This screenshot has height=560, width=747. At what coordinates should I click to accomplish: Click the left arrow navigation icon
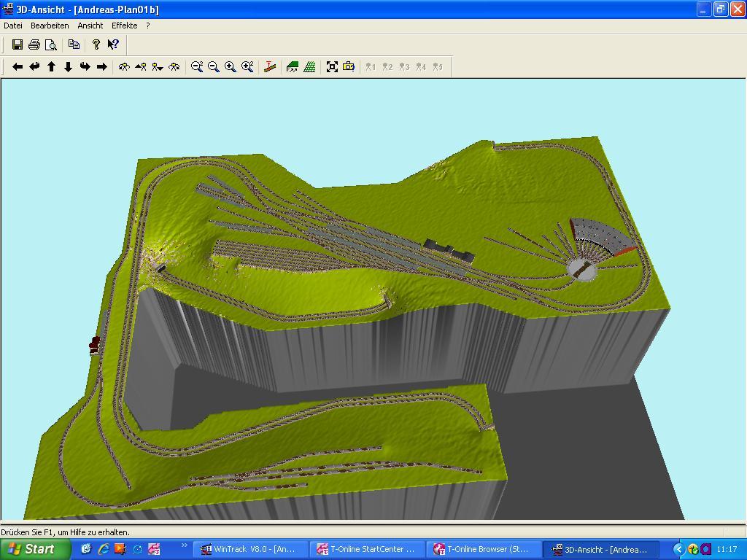tap(18, 67)
